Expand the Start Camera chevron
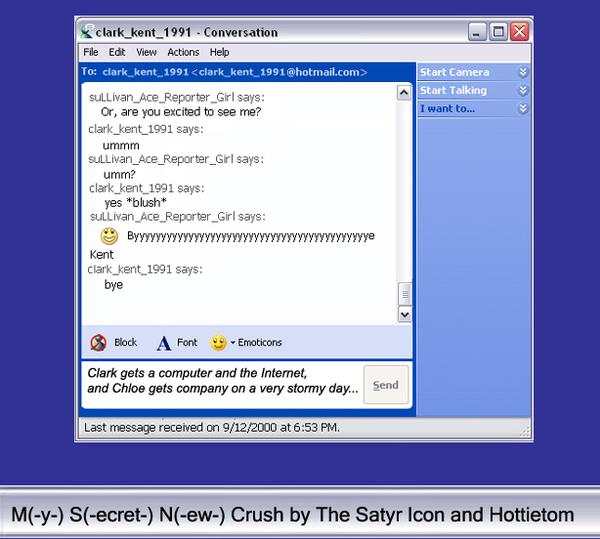 [x=522, y=72]
